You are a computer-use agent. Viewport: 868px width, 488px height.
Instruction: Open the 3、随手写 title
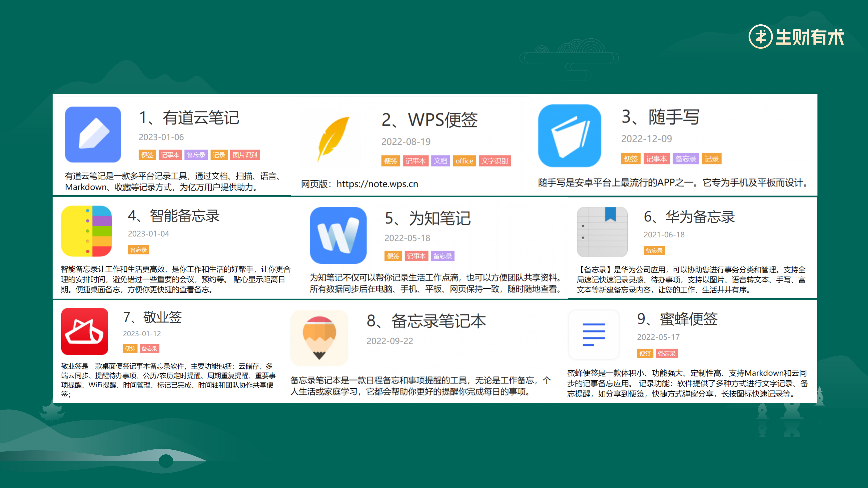(660, 117)
